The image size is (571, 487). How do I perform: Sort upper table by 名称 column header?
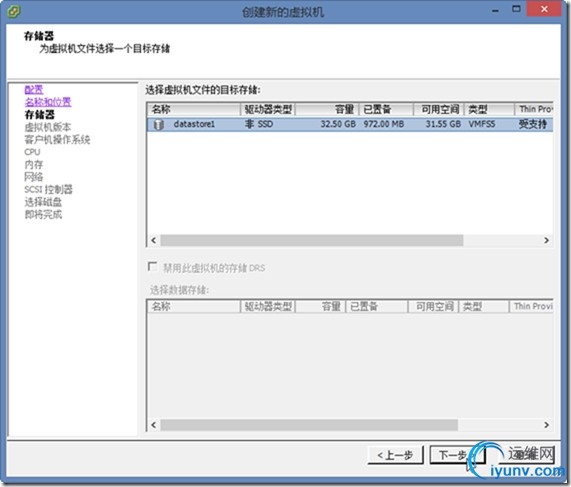pos(194,109)
